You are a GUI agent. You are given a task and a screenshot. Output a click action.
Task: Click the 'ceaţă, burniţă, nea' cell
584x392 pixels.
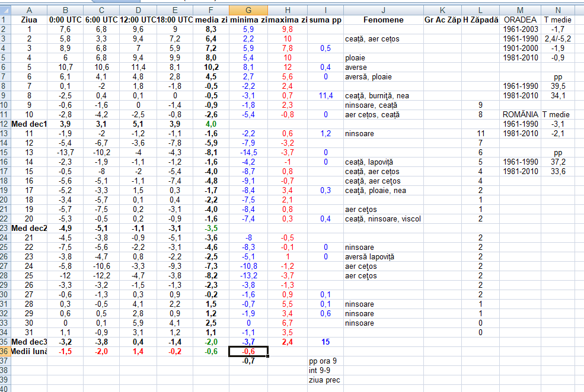(383, 95)
